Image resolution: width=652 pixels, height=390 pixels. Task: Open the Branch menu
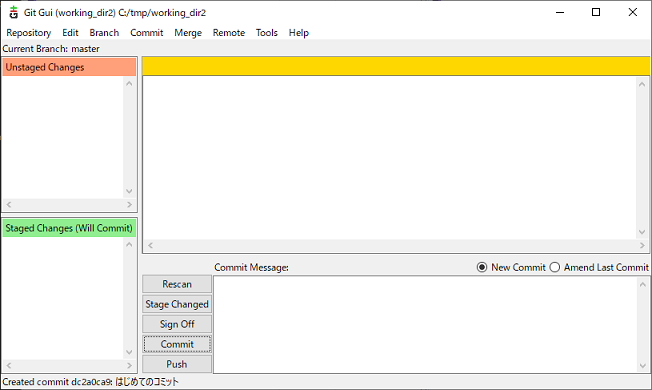coord(104,33)
